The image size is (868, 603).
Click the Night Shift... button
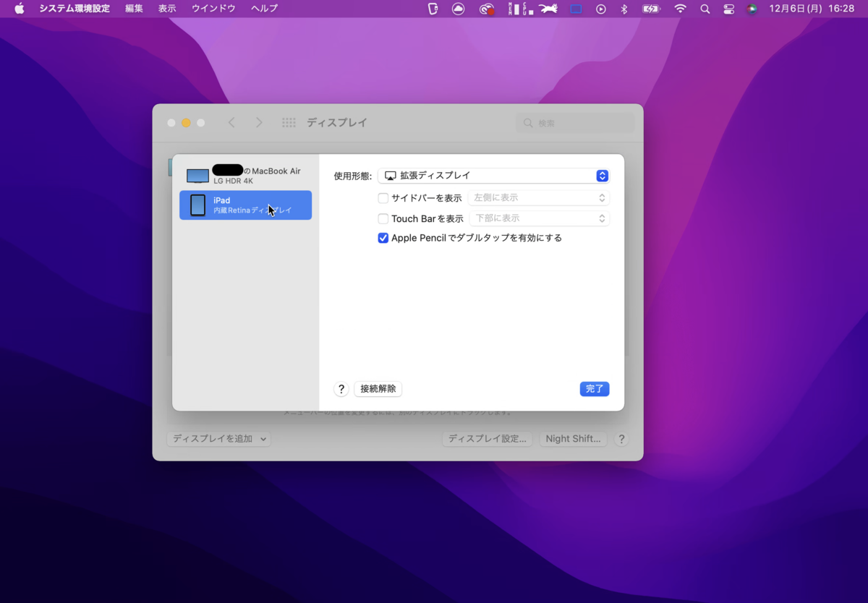[x=574, y=439]
